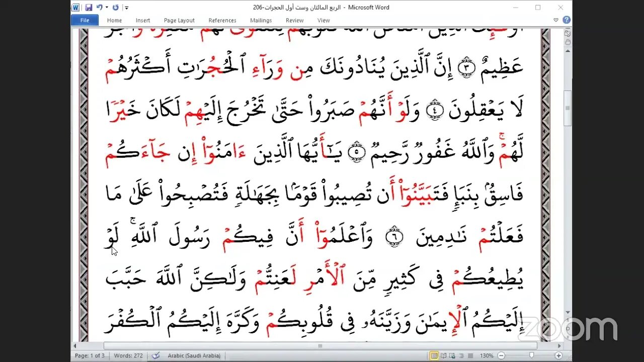
Task: Click the 'Arabic (Saudi Arabia)' language indicator
Action: [194, 355]
